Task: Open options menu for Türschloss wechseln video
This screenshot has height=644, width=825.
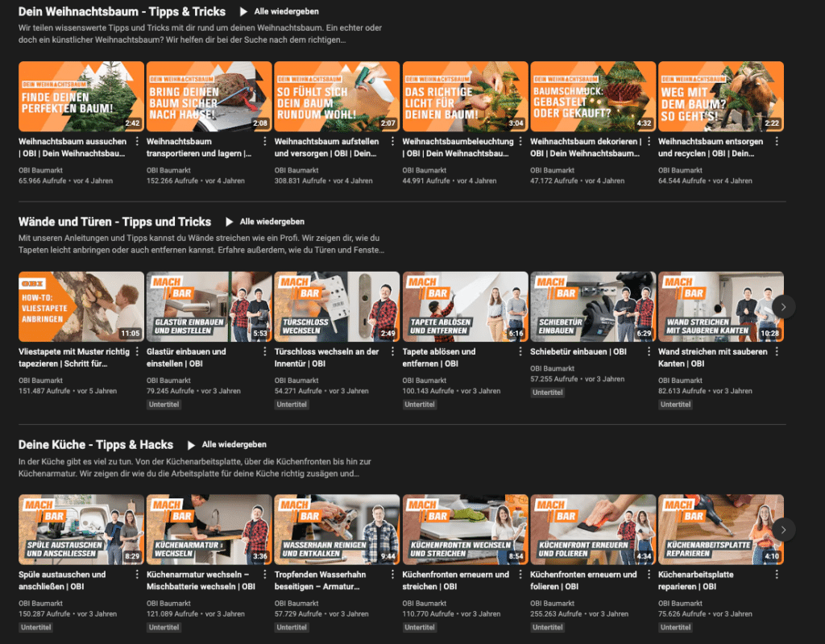Action: (392, 351)
